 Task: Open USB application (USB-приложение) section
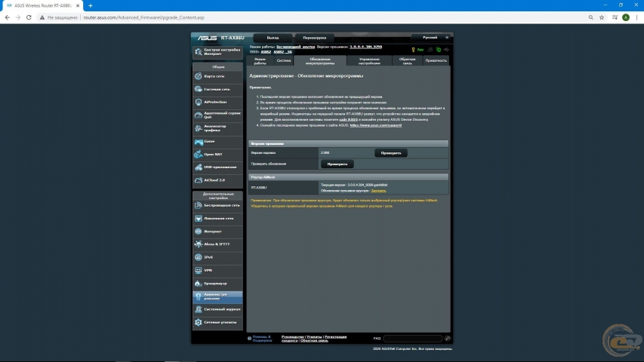coord(217,167)
